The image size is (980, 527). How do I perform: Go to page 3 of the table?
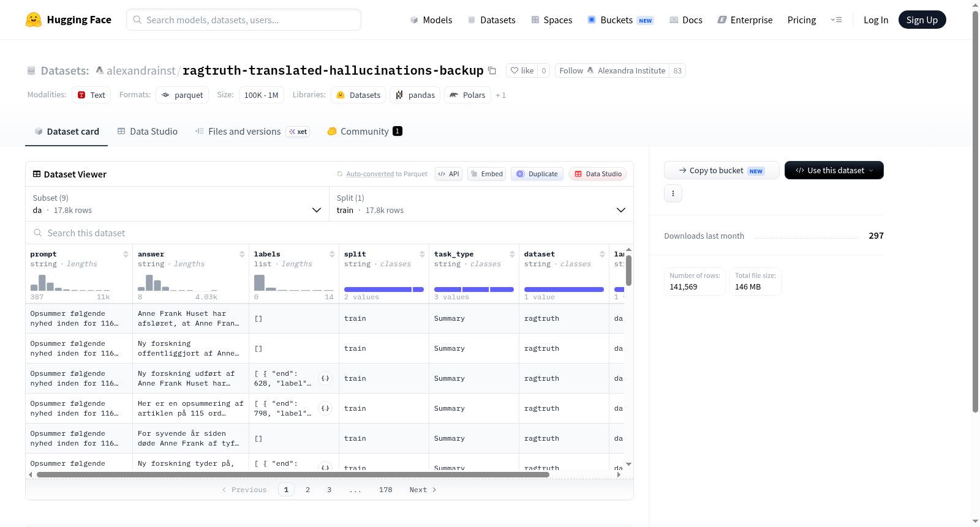tap(329, 490)
